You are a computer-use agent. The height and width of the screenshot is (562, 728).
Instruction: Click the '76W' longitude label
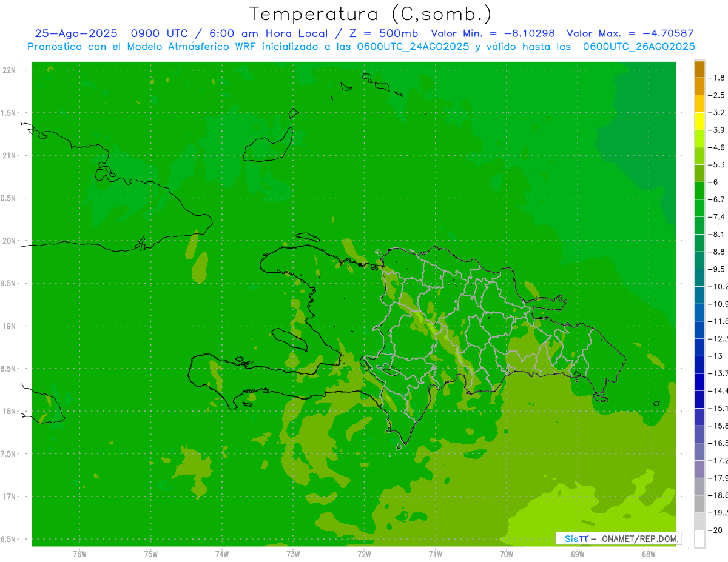79,554
